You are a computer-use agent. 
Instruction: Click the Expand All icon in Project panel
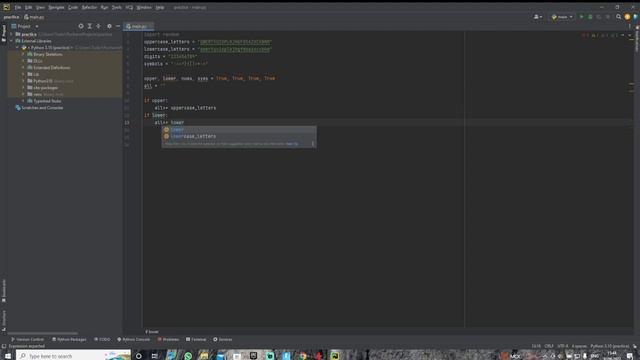(x=90, y=26)
